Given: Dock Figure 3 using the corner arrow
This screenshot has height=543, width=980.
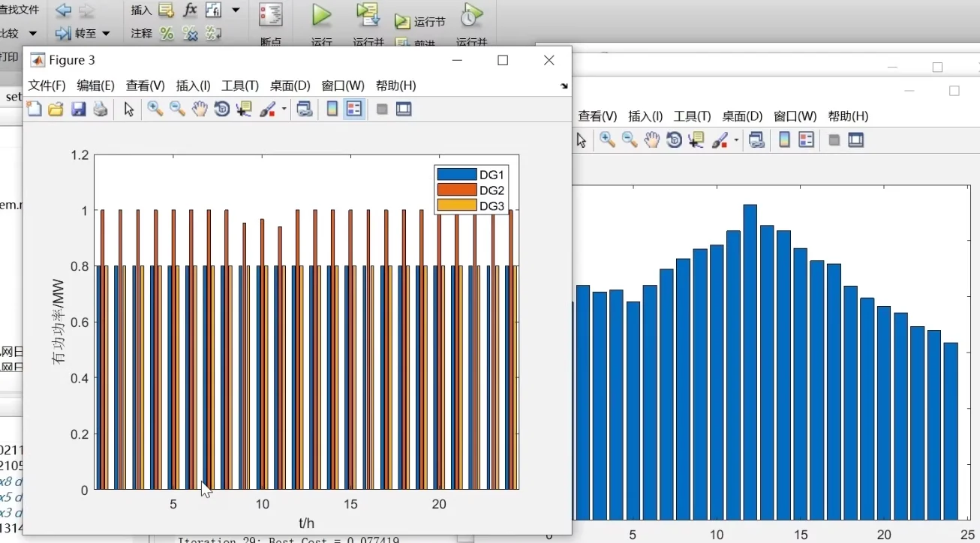Looking at the screenshot, I should point(564,86).
